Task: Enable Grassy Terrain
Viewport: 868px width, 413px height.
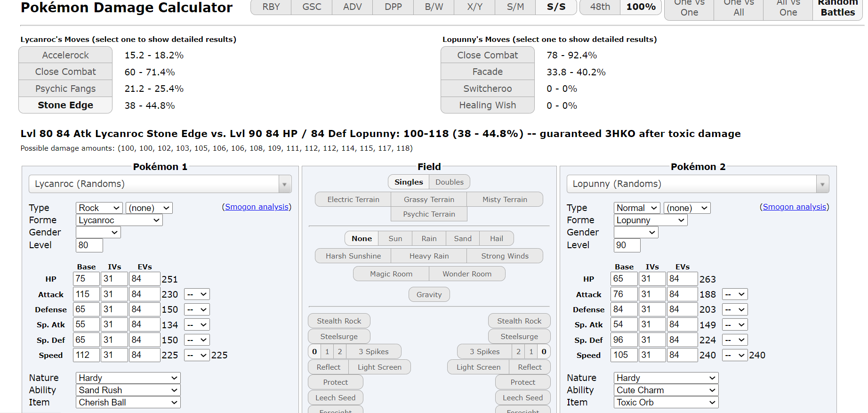Action: click(429, 199)
